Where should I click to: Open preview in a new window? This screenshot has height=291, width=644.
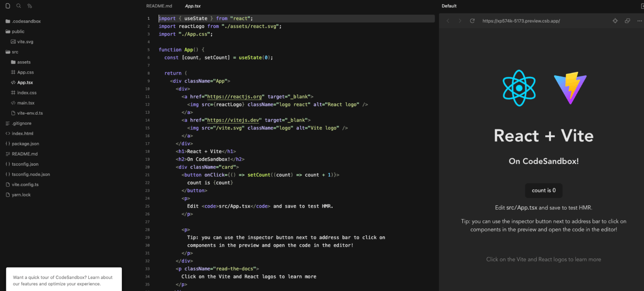click(627, 21)
